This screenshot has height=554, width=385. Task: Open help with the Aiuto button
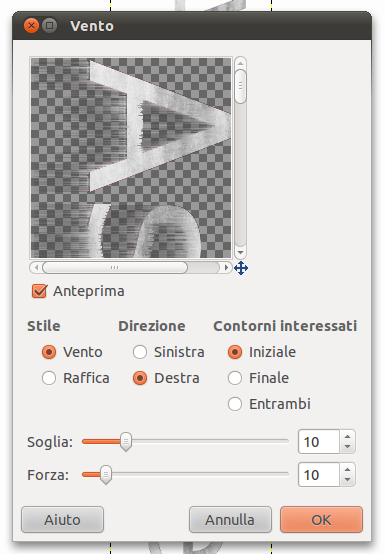[63, 520]
